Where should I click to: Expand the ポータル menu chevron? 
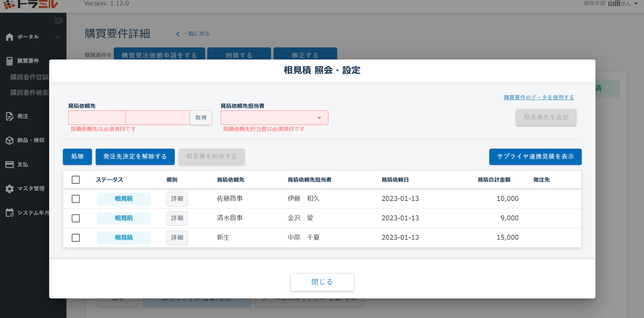[58, 37]
